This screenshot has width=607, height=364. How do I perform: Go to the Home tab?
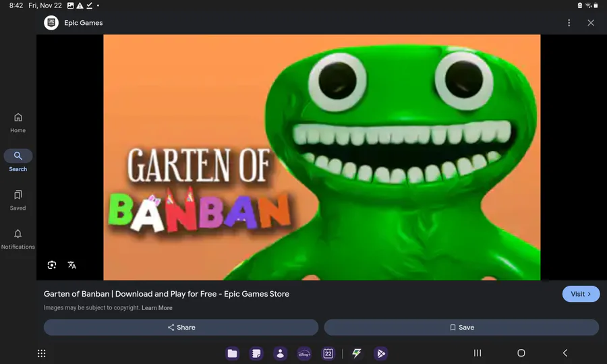coord(18,123)
